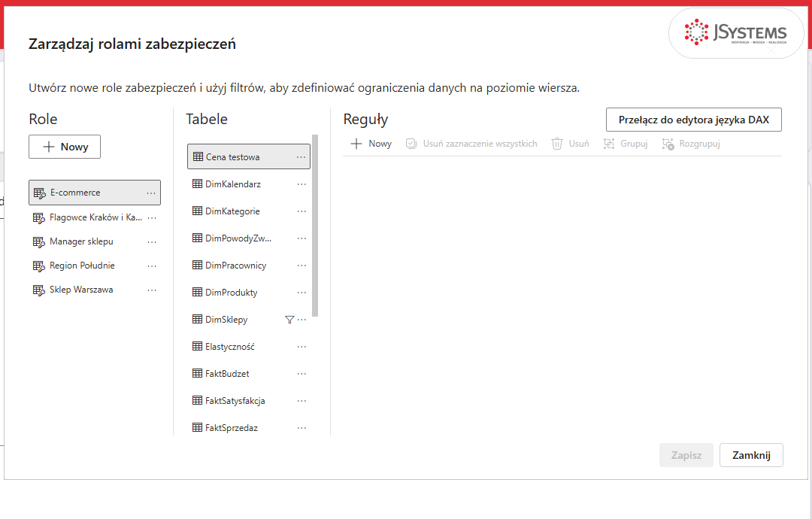Select the Sklep Warszawa role
The image size is (812, 519).
(x=95, y=290)
